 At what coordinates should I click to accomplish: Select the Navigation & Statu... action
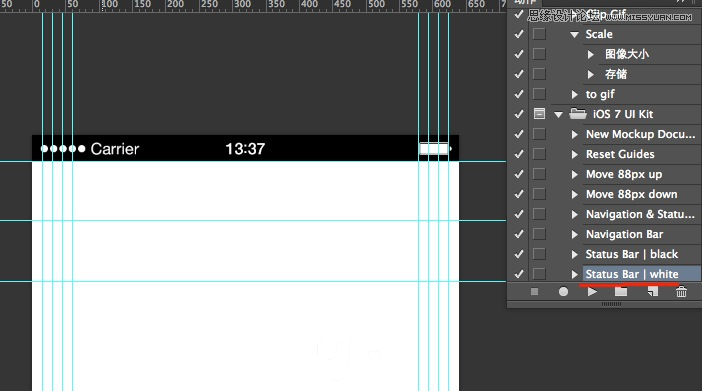640,214
